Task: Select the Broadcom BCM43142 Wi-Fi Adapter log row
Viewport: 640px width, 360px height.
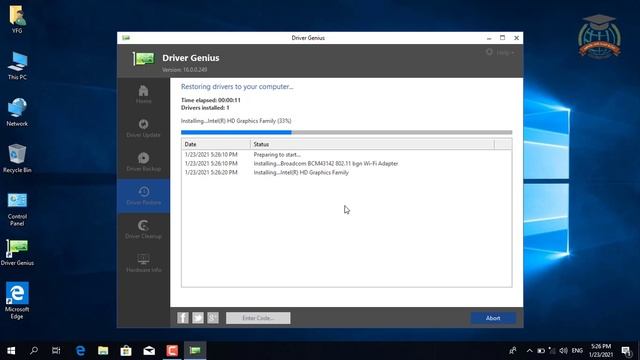Action: coord(347,163)
